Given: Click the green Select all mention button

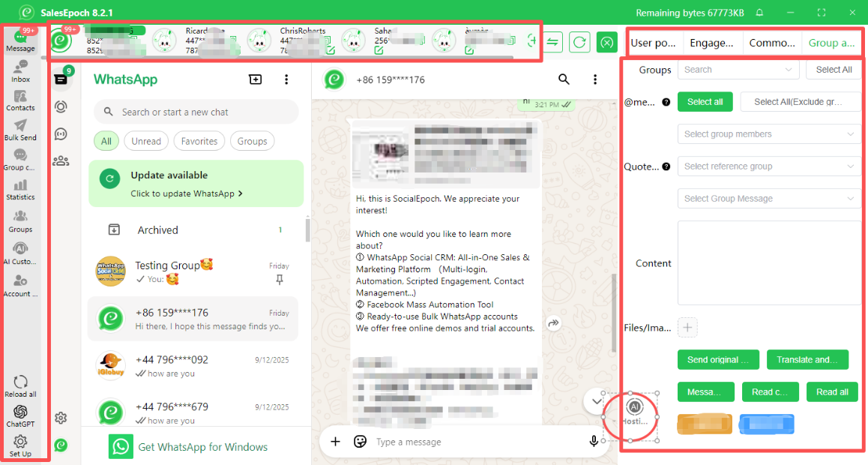Looking at the screenshot, I should (705, 102).
